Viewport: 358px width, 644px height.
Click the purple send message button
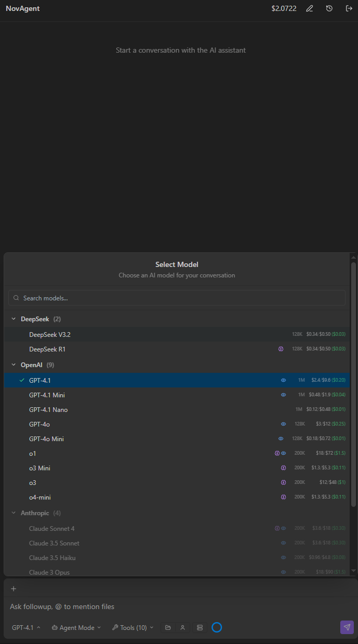pyautogui.click(x=347, y=627)
